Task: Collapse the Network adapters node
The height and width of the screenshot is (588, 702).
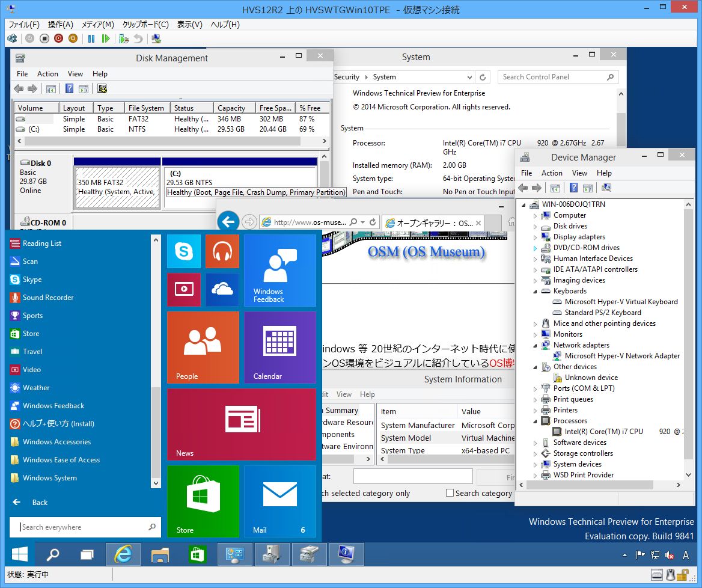Action: click(535, 345)
